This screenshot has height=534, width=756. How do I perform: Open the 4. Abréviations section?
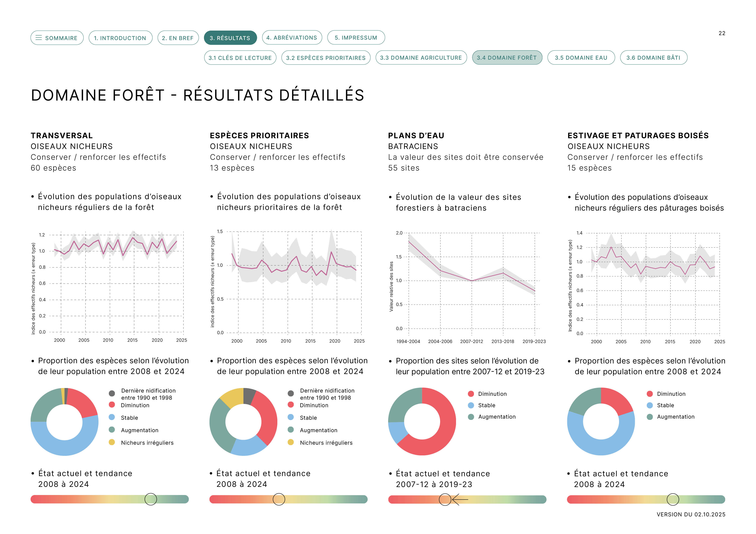click(292, 37)
